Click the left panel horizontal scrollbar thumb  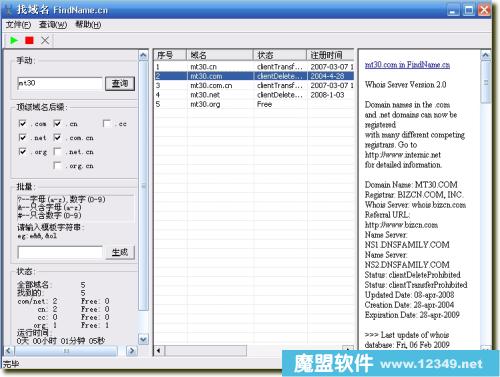pos(66,351)
